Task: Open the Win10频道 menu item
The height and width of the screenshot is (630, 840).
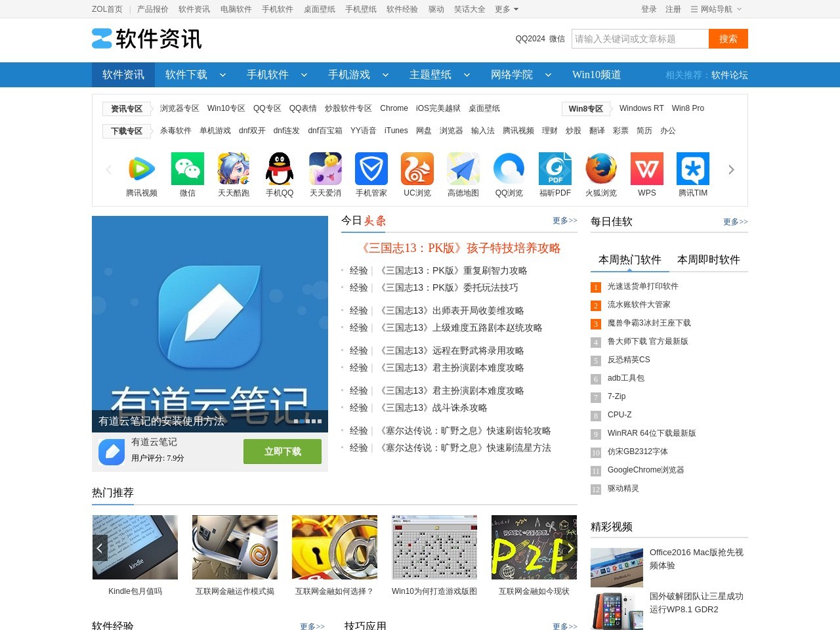Action: click(x=595, y=75)
